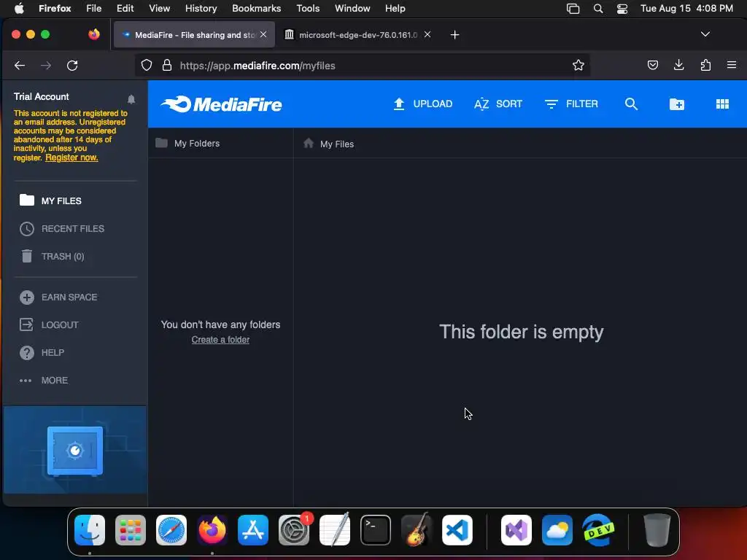Open Trash from the Dock

[x=657, y=530]
